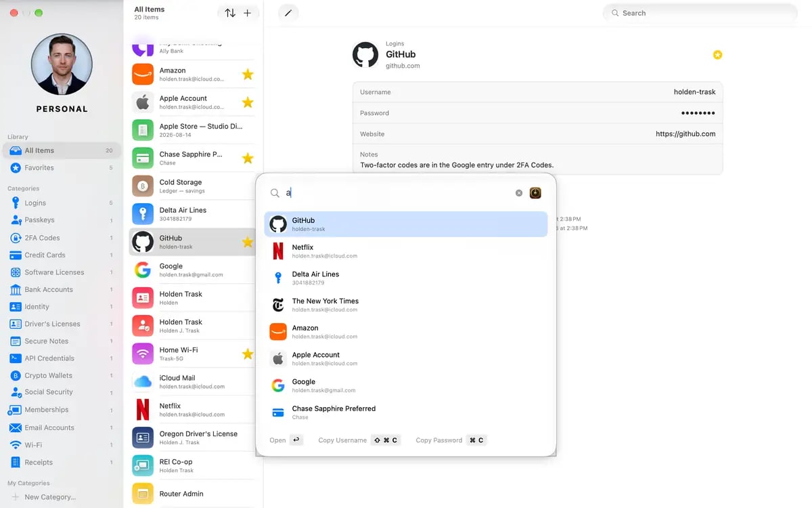The height and width of the screenshot is (508, 812).
Task: Open Credit Cards category
Action: coord(62,255)
